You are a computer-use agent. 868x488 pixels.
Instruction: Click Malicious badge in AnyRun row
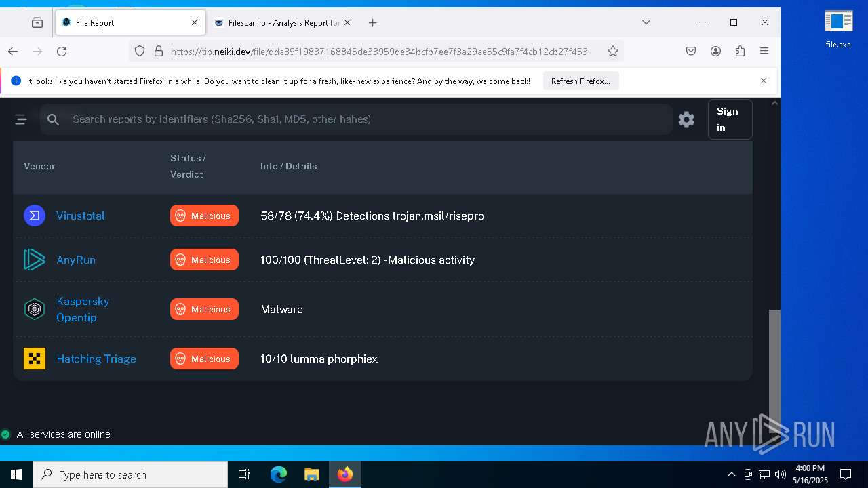(204, 260)
